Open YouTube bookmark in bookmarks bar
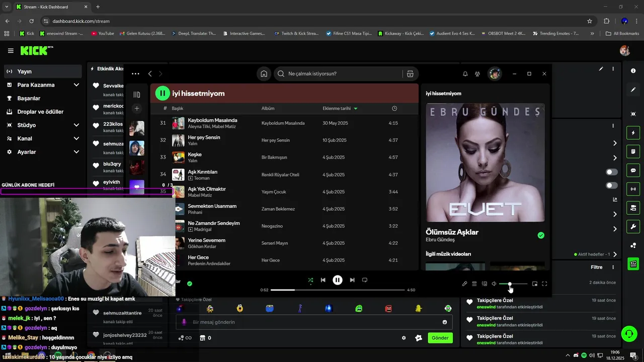This screenshot has width=644, height=362. pyautogui.click(x=103, y=34)
